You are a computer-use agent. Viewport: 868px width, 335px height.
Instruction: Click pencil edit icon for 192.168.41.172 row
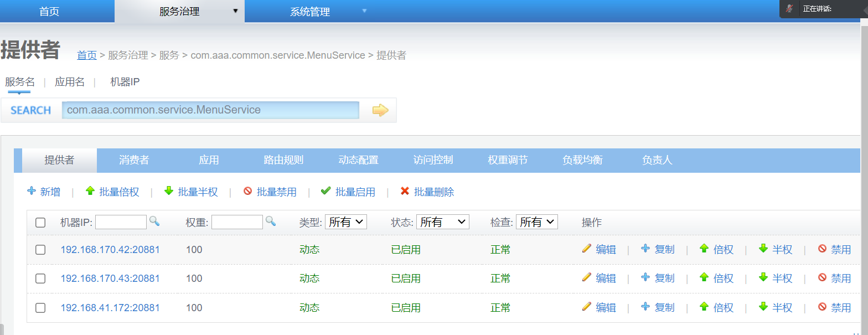point(587,307)
